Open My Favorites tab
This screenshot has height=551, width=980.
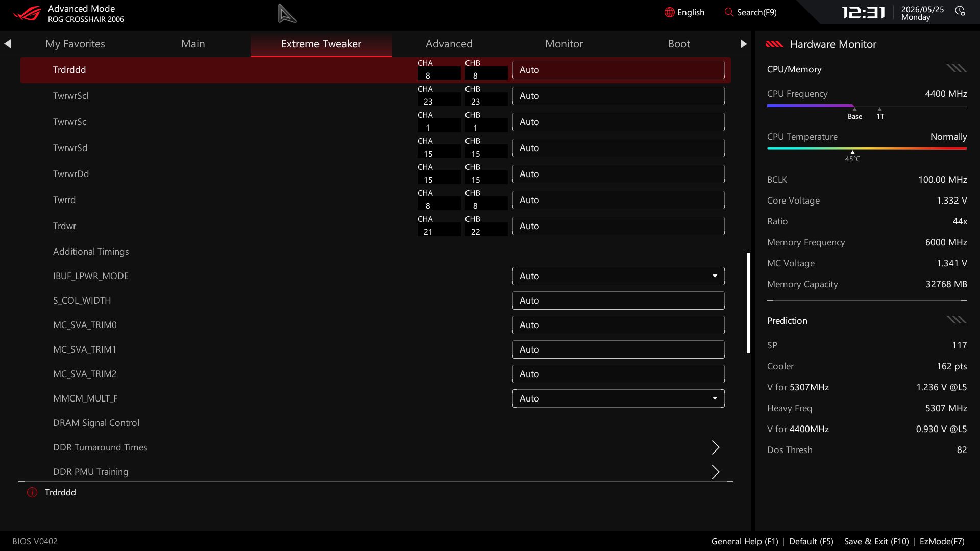coord(75,44)
